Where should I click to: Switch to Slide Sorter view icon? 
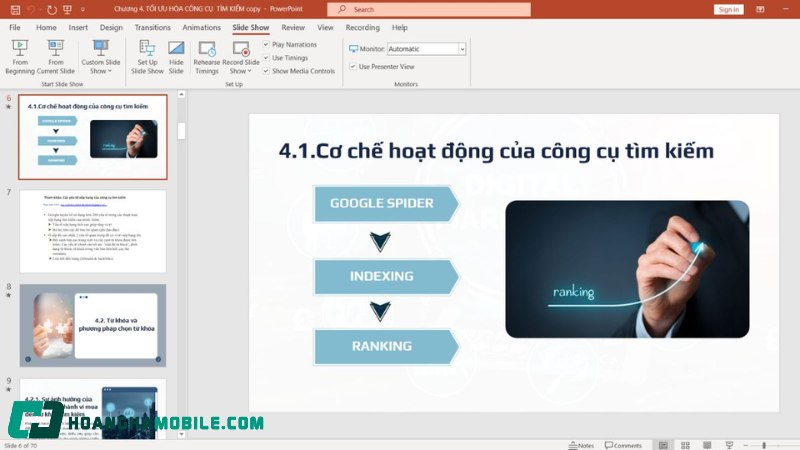tap(685, 445)
